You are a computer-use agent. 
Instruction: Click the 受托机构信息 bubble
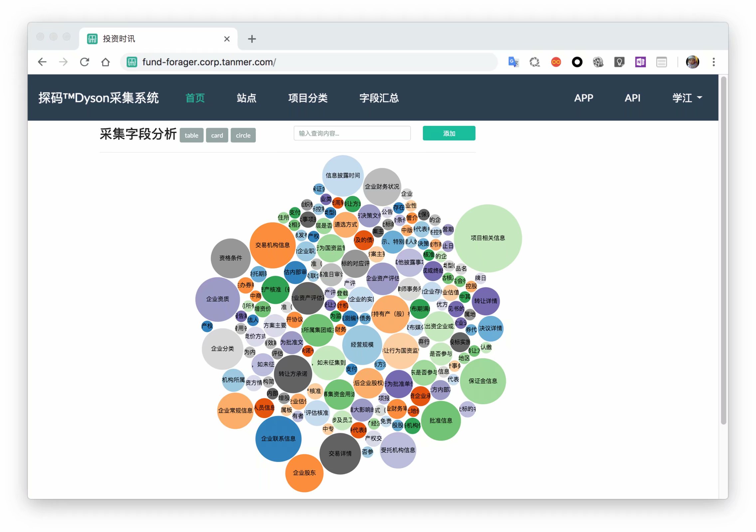[x=398, y=450]
